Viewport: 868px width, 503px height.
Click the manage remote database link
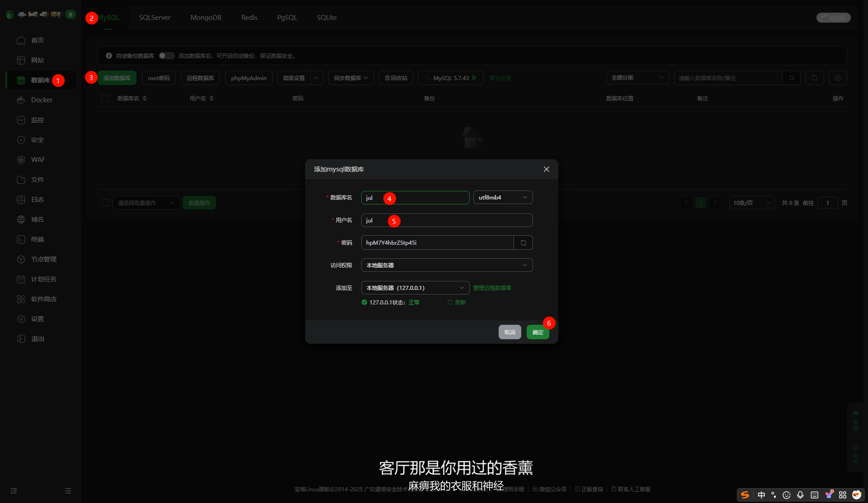(x=492, y=288)
